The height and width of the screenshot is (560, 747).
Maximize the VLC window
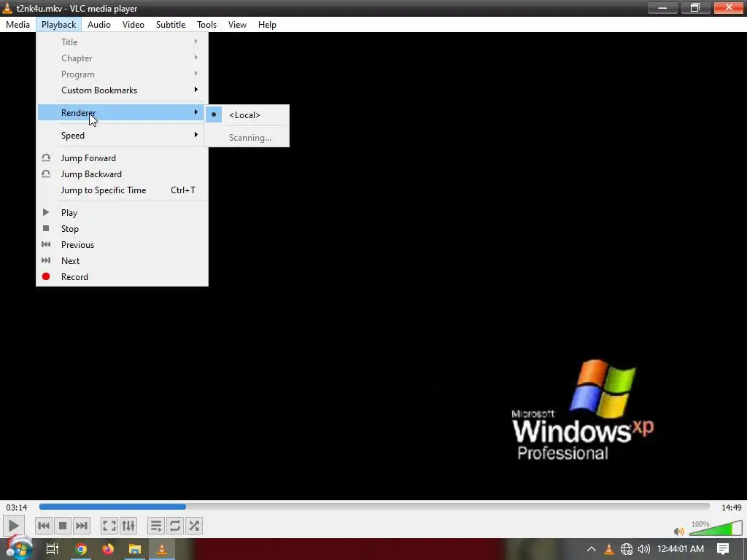pyautogui.click(x=695, y=7)
